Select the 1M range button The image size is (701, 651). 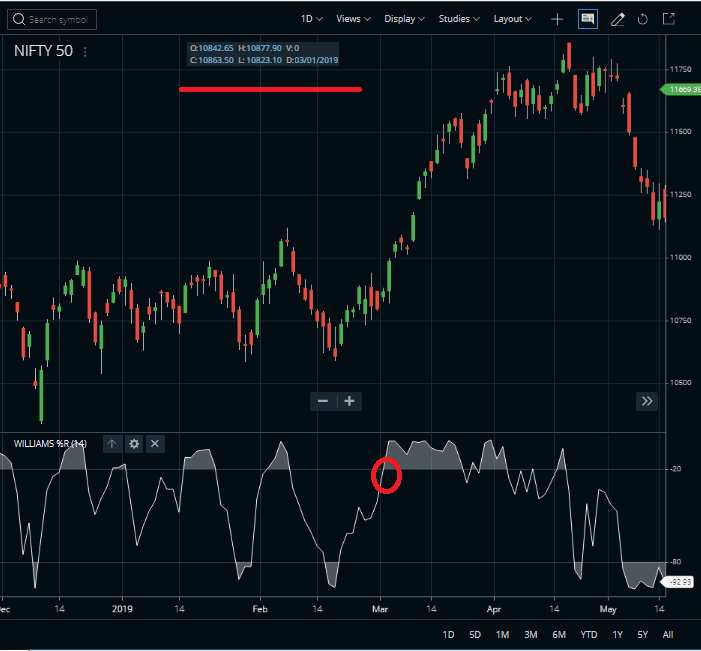tap(503, 634)
